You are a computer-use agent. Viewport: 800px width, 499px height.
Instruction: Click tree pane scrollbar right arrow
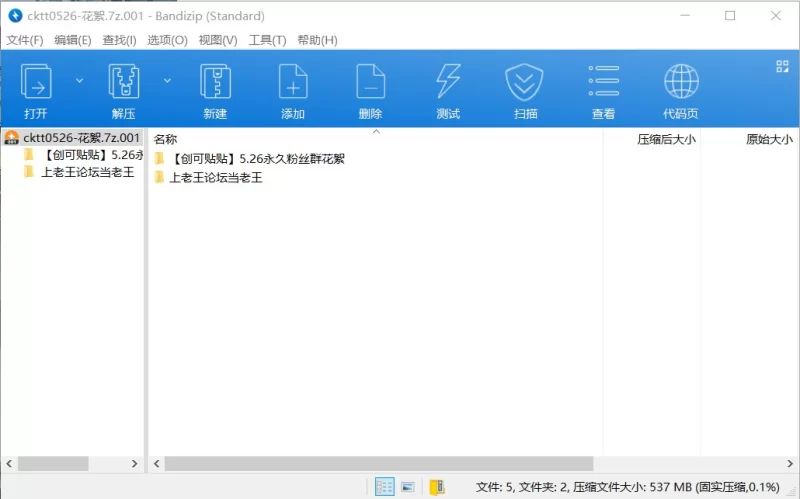135,464
